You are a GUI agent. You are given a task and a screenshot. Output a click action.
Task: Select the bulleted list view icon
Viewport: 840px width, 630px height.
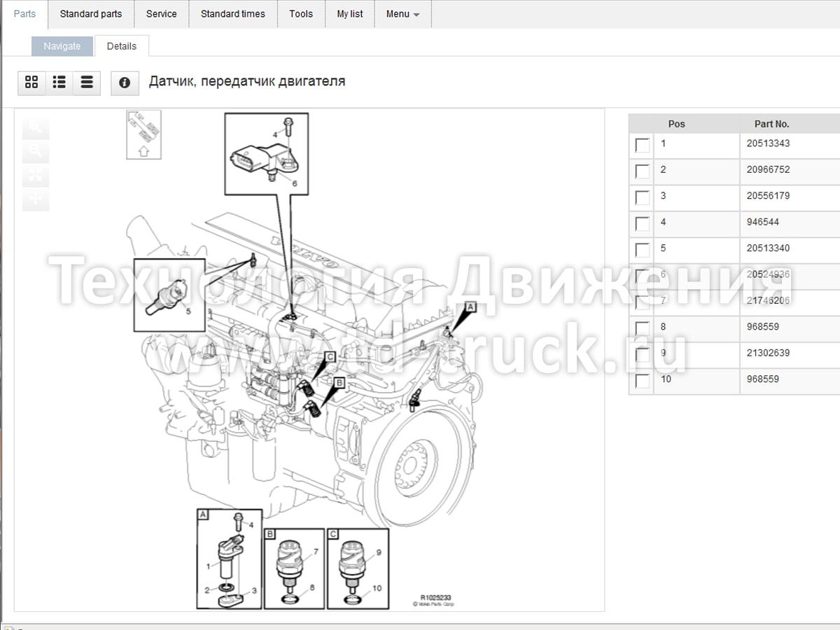tap(59, 83)
